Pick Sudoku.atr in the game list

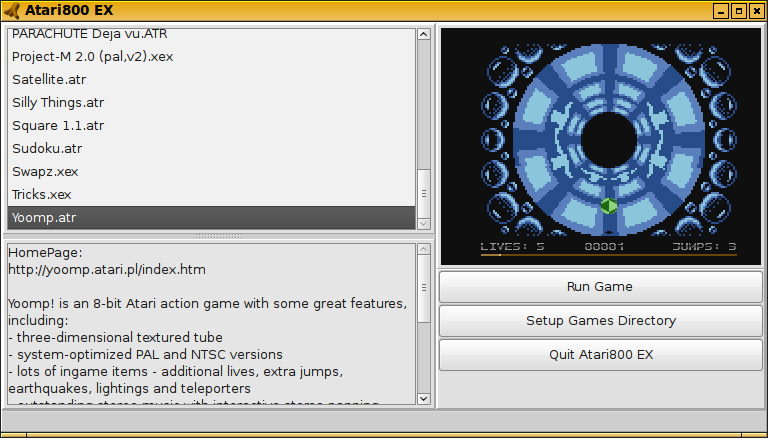coord(212,148)
